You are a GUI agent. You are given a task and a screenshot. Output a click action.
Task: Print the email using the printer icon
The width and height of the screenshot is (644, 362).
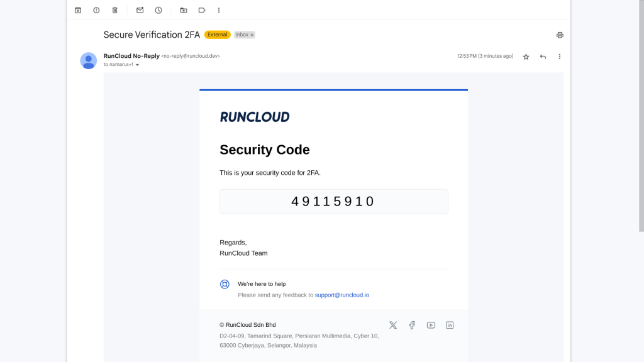[x=560, y=35]
